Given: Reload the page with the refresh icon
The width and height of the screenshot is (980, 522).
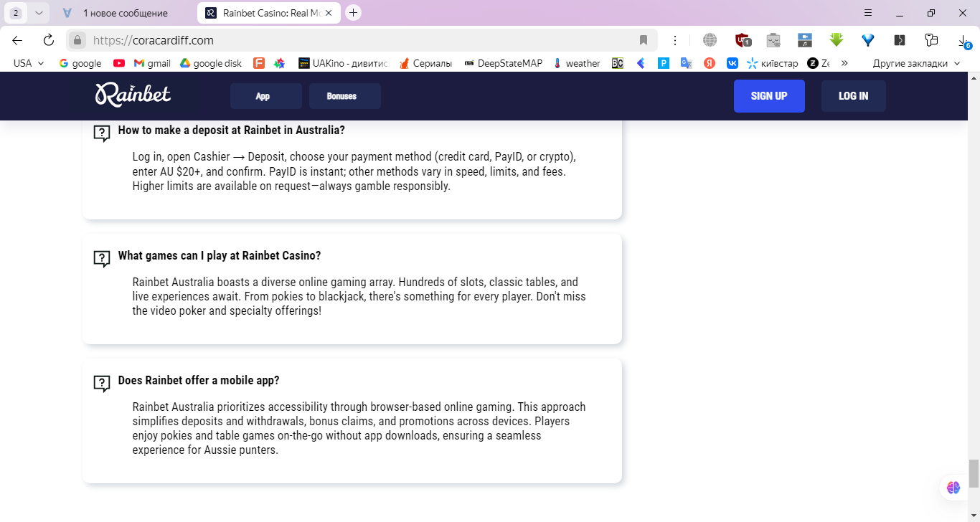Looking at the screenshot, I should pos(49,40).
